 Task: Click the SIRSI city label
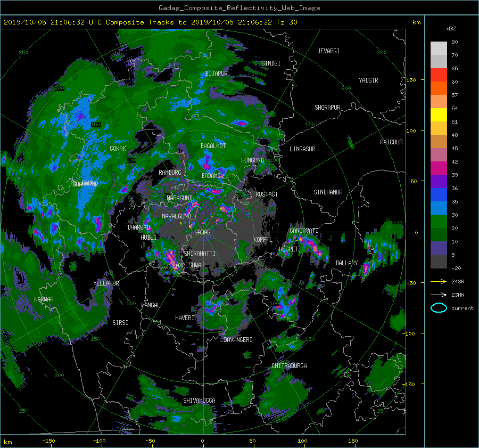pyautogui.click(x=120, y=323)
